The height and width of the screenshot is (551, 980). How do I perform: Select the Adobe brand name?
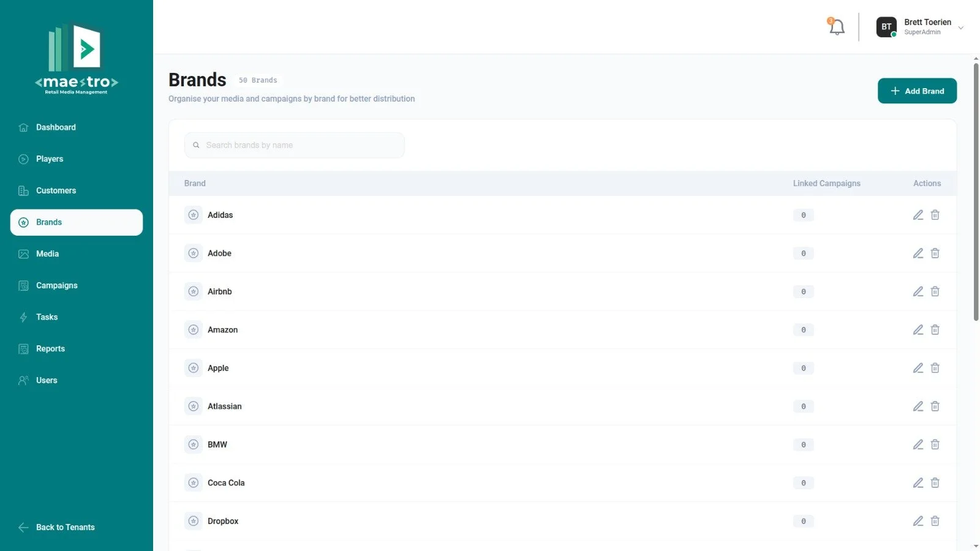(x=219, y=253)
